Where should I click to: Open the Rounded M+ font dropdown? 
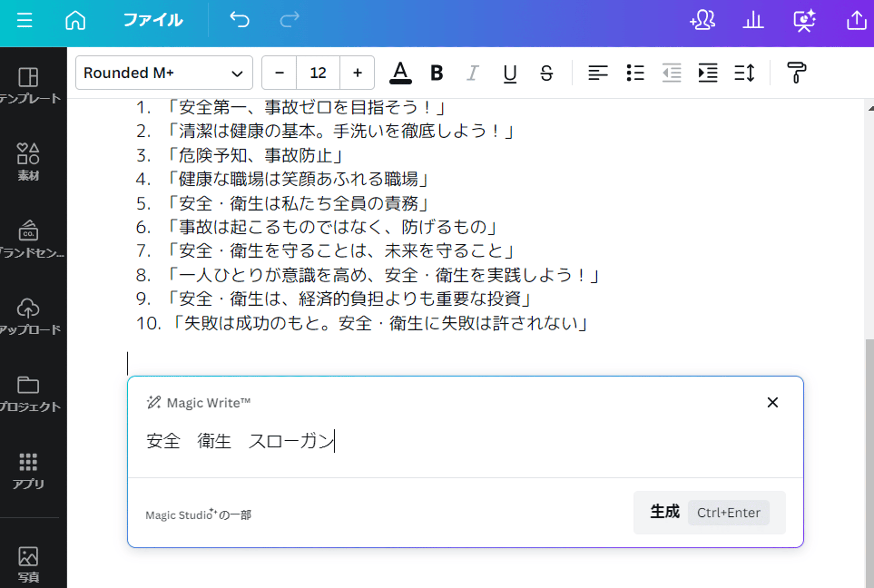pos(164,73)
